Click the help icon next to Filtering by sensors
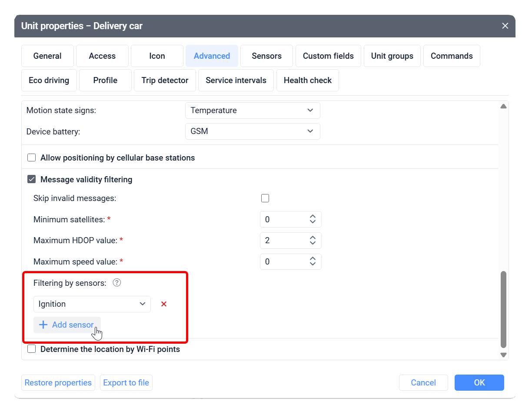Image resolution: width=532 pixels, height=412 pixels. 116,283
